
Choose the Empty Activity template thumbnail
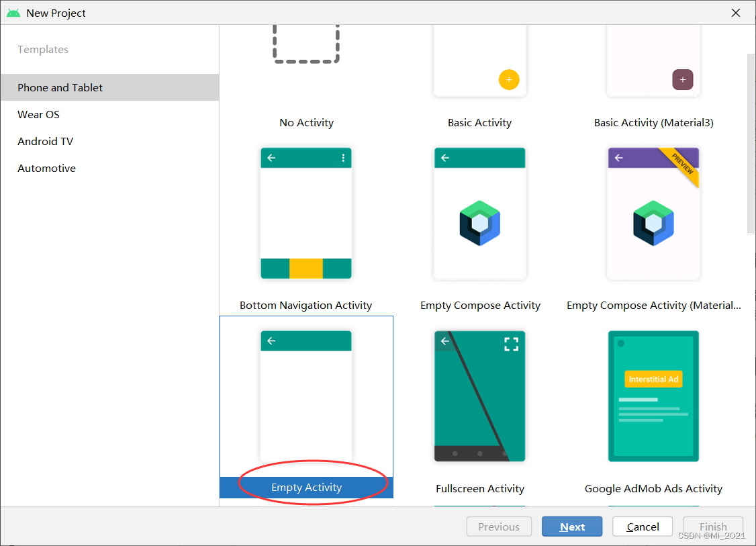point(306,396)
